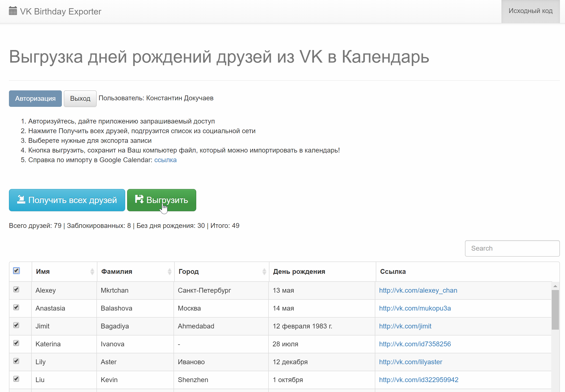Uncheck the Katerina Ivanova row checkbox

click(x=16, y=343)
